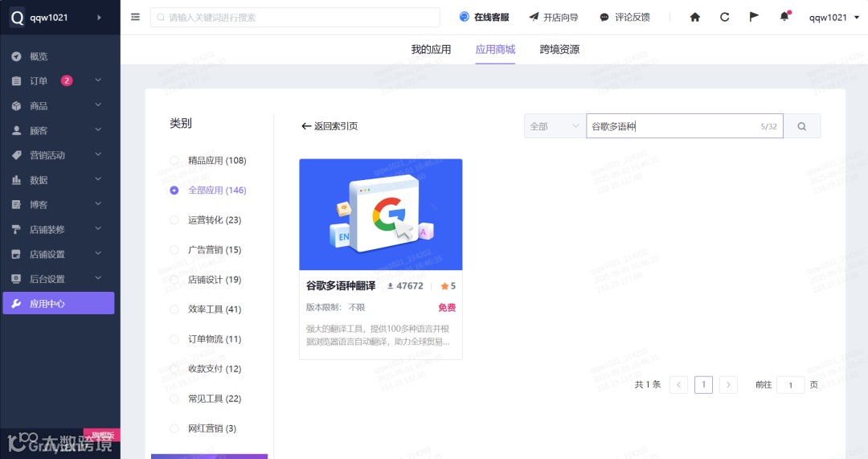
Task: Go to previous results page
Action: click(678, 385)
